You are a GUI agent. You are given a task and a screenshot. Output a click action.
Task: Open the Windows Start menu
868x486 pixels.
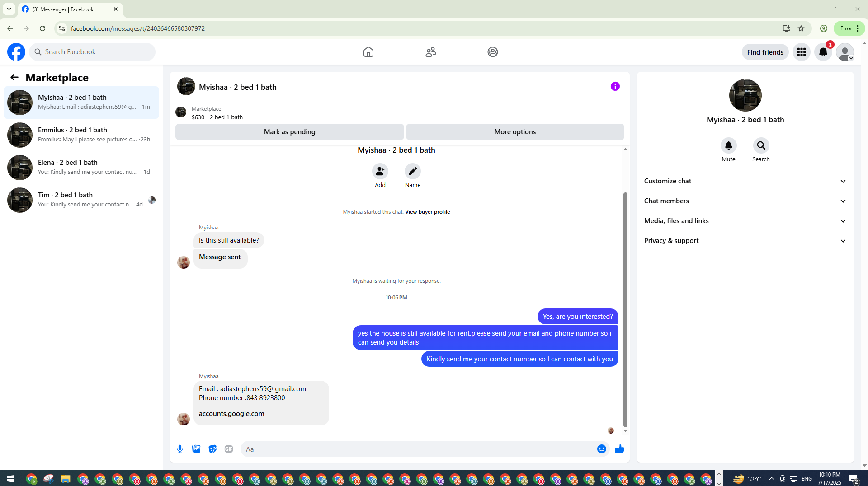click(11, 479)
